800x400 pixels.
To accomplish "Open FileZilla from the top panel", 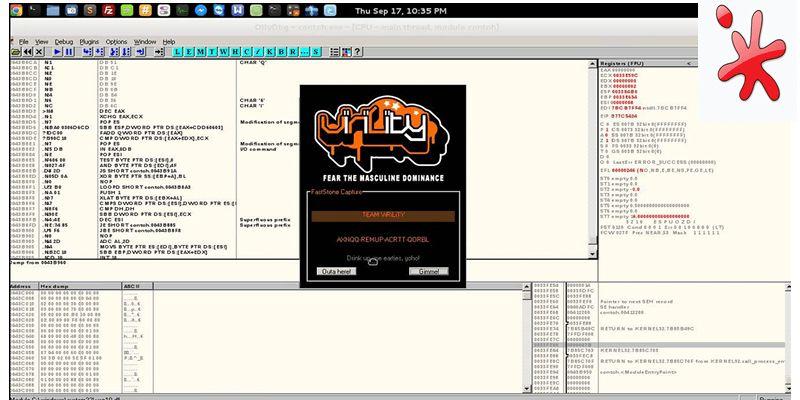I will pyautogui.click(x=108, y=10).
